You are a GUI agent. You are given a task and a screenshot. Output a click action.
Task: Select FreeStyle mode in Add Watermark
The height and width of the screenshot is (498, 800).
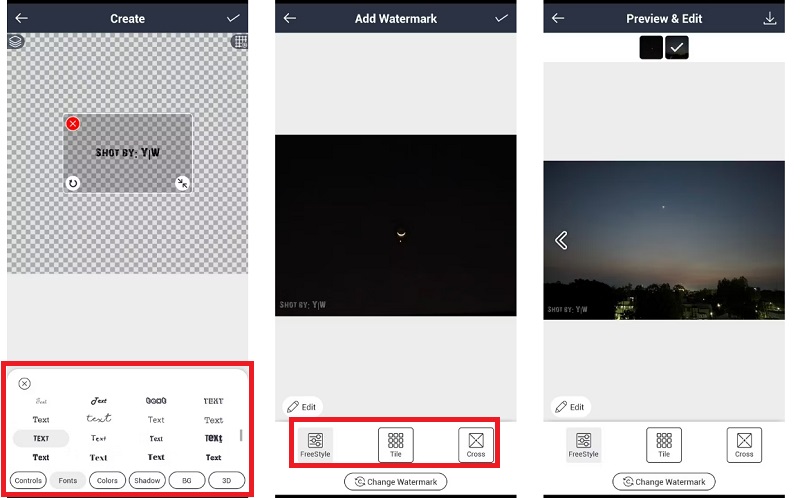click(315, 445)
